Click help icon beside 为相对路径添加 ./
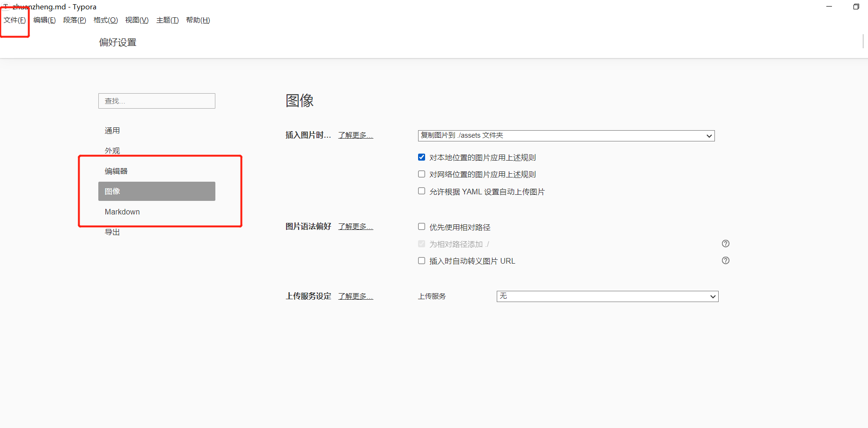 pos(726,244)
